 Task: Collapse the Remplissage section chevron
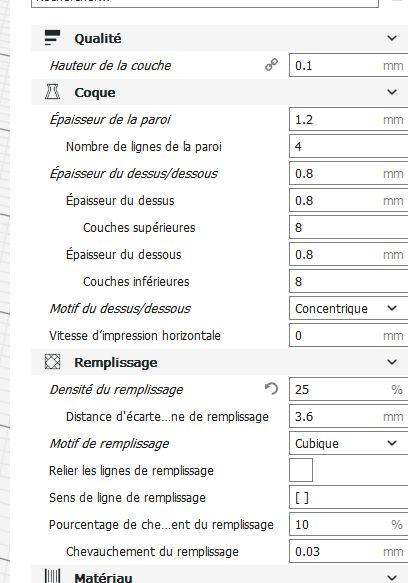point(392,362)
